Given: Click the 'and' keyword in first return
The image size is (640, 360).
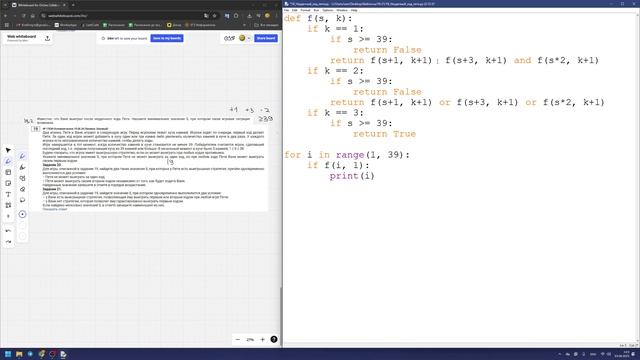Looking at the screenshot, I should [x=522, y=60].
